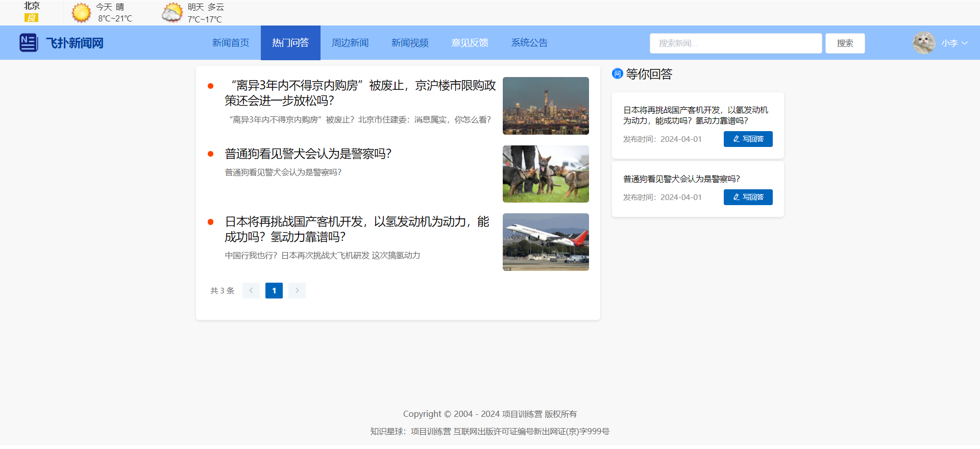
Task: Open sidebar question 日本将再挑战国产客机开发
Action: coord(696,115)
